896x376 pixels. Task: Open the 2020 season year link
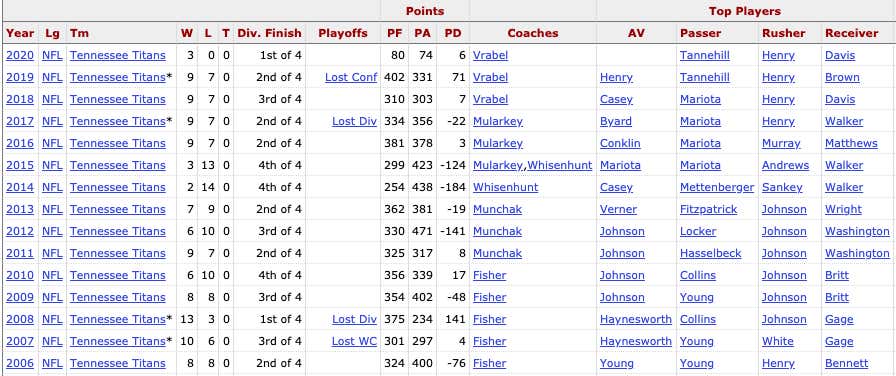pos(20,55)
